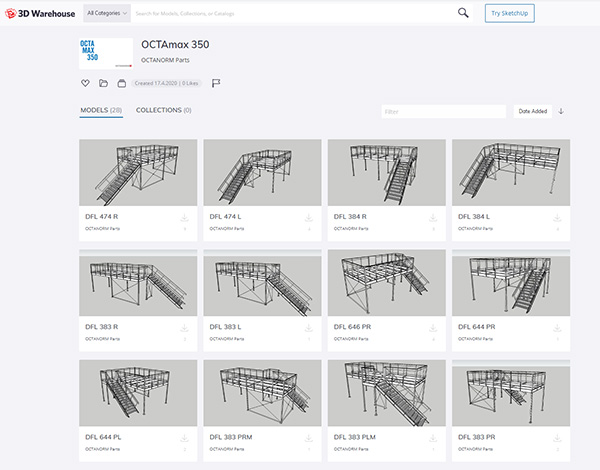Open the OCTANORM Parts author link under title
Image resolution: width=600 pixels, height=470 pixels.
(x=165, y=60)
